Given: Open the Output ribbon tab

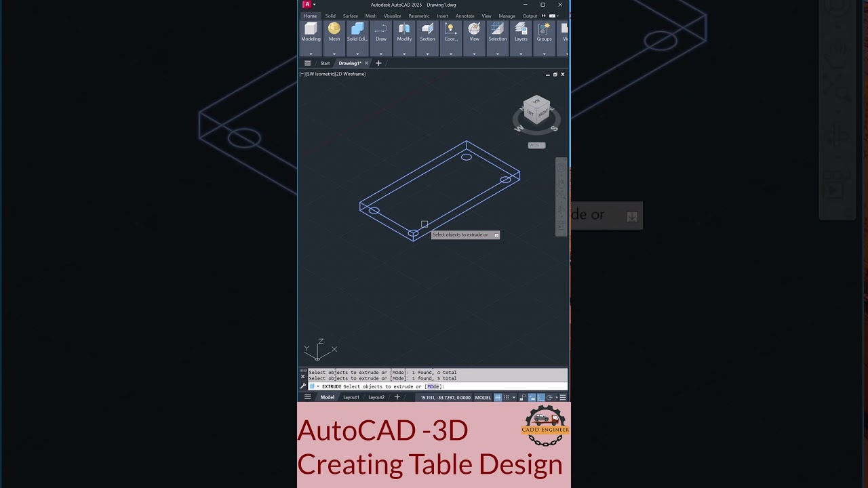Looking at the screenshot, I should pyautogui.click(x=530, y=16).
